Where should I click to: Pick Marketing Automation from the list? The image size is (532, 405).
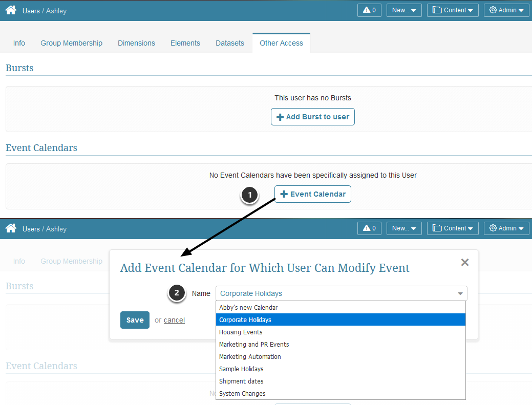click(x=250, y=357)
